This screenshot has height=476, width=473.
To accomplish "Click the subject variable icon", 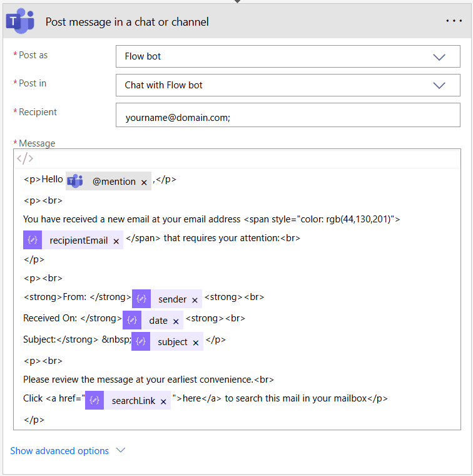I will tap(141, 341).
